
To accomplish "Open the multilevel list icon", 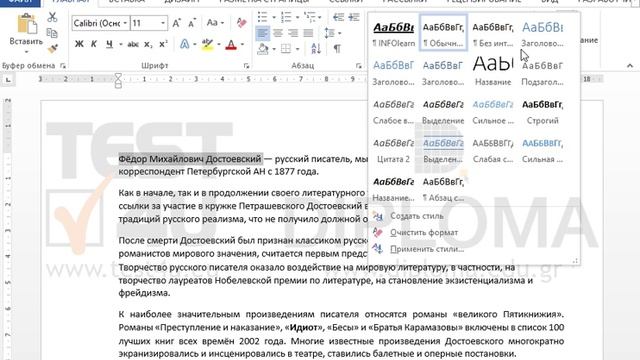I will (310, 17).
